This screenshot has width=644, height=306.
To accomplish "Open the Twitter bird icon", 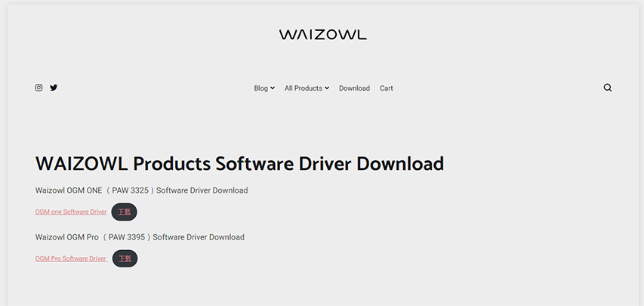I will [x=54, y=88].
